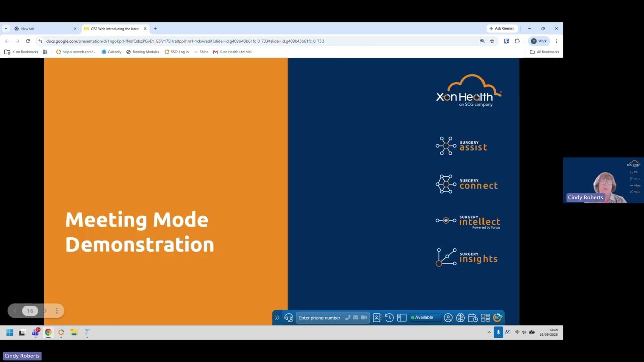This screenshot has height=362, width=644.
Task: Open slideshow options three-dot menu
Action: pyautogui.click(x=57, y=311)
